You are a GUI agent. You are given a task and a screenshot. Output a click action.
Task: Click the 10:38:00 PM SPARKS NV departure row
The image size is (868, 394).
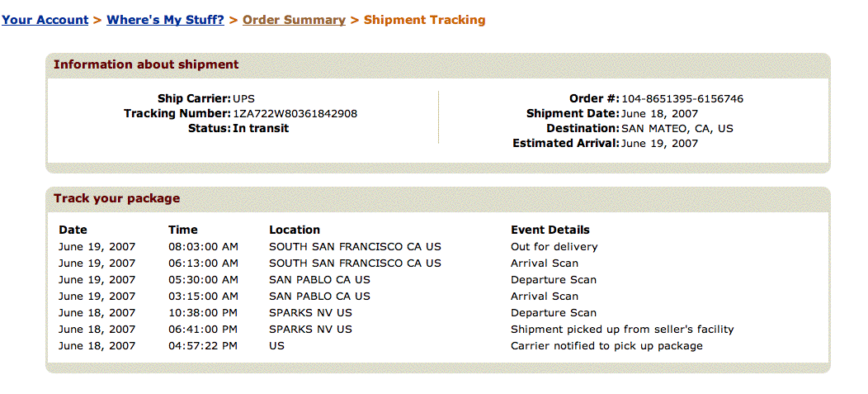pyautogui.click(x=310, y=312)
